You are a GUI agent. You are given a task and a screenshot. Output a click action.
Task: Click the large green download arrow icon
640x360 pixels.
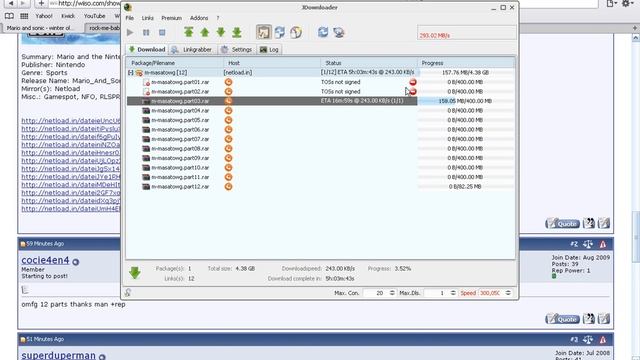pyautogui.click(x=135, y=273)
